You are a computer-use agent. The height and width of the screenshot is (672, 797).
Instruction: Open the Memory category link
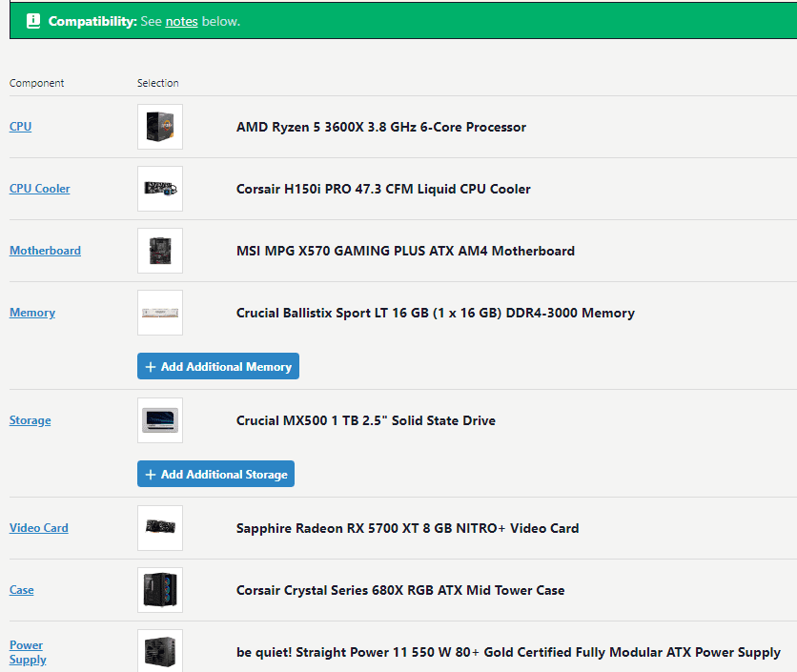[x=31, y=313]
